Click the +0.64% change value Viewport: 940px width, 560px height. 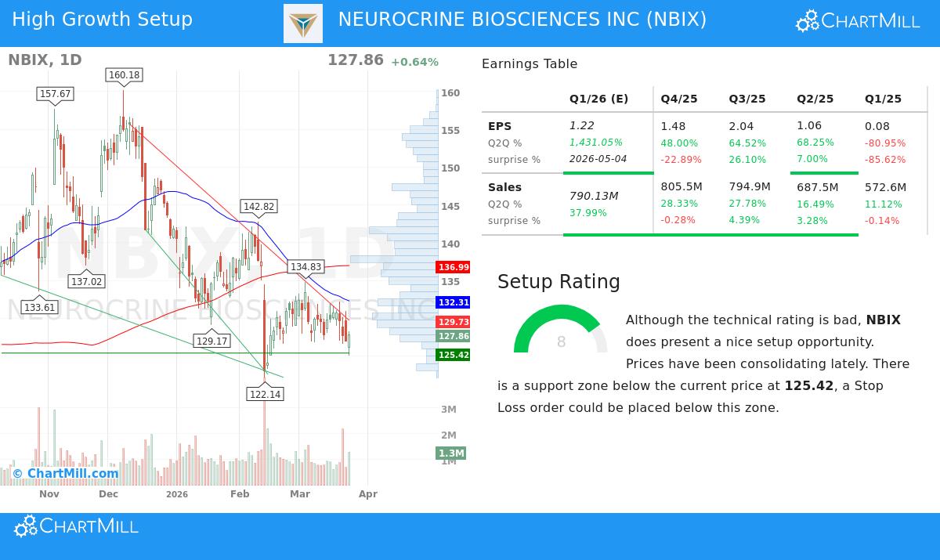click(414, 62)
